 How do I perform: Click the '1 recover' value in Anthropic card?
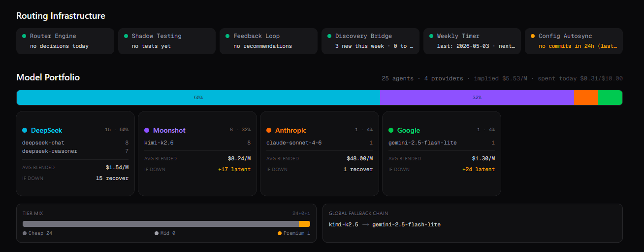pos(358,169)
